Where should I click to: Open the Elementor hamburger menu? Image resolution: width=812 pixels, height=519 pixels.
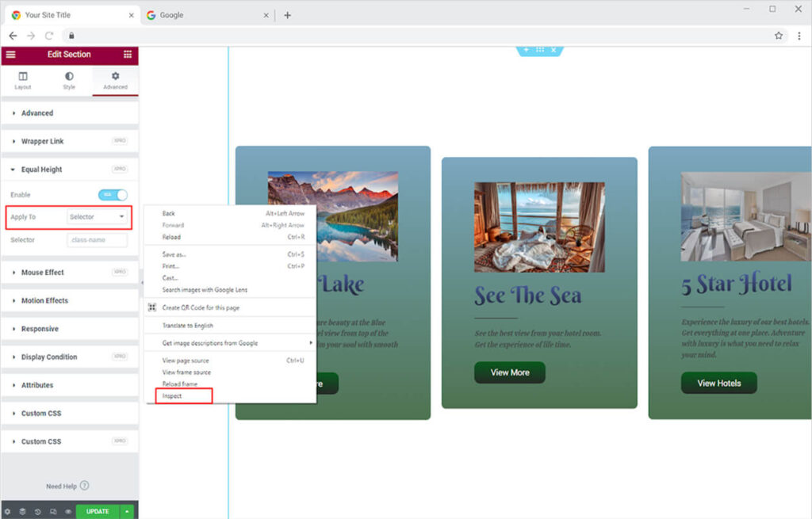[x=10, y=55]
